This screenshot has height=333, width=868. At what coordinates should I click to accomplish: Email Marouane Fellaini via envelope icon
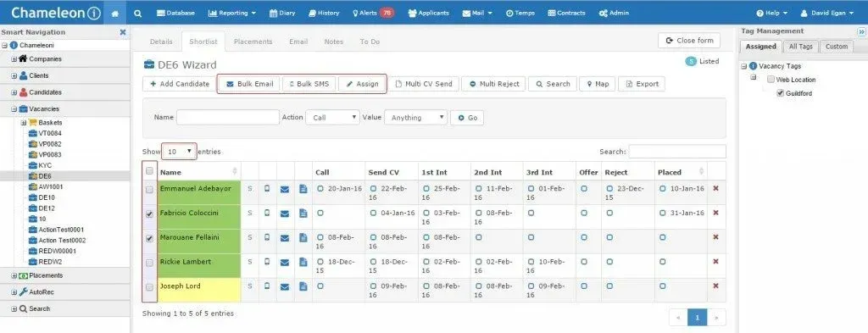click(285, 238)
